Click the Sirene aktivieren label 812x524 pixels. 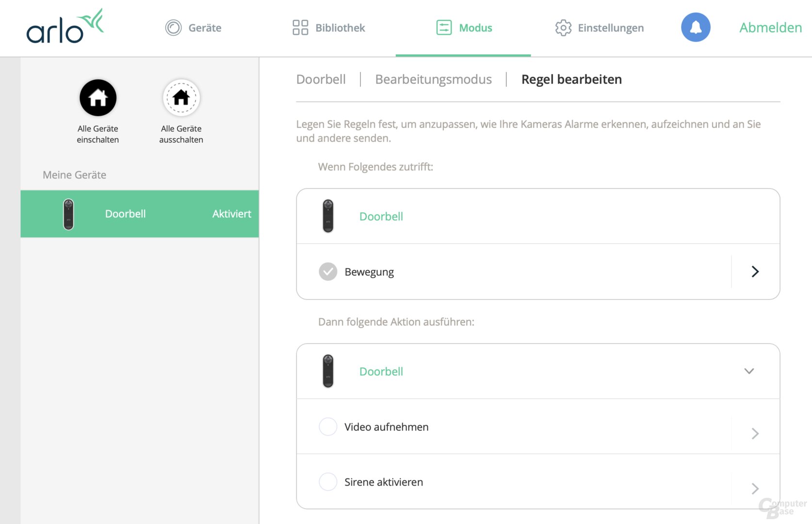pyautogui.click(x=384, y=482)
